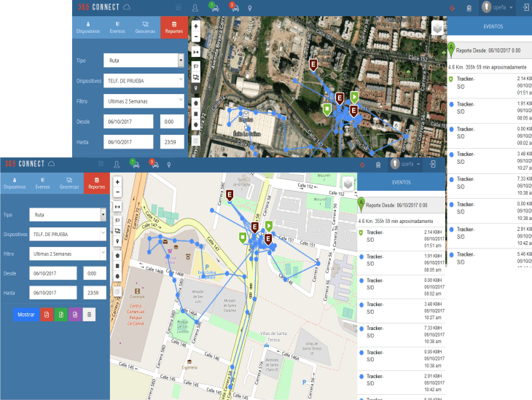Click logout icon in satellite window header
The image size is (532, 400).
(524, 7)
